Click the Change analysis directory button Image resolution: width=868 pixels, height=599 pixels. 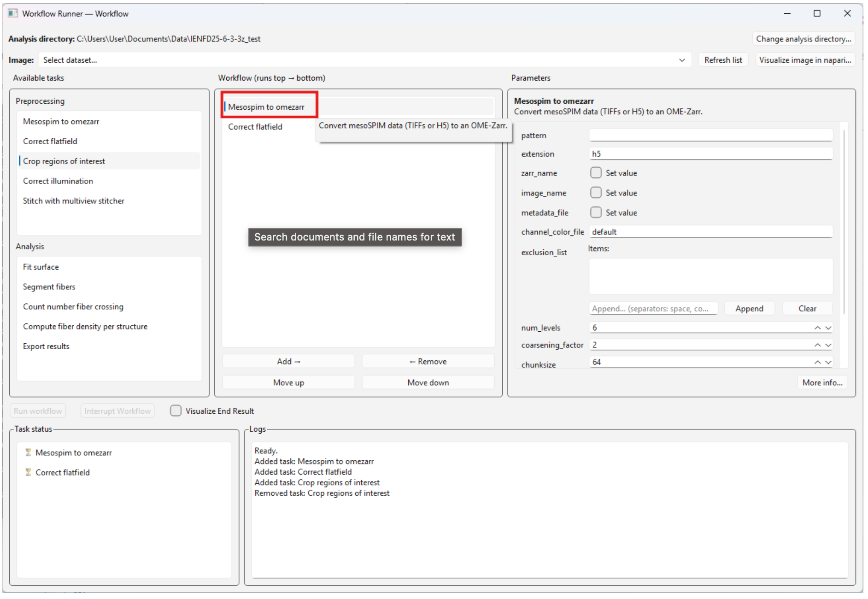803,39
